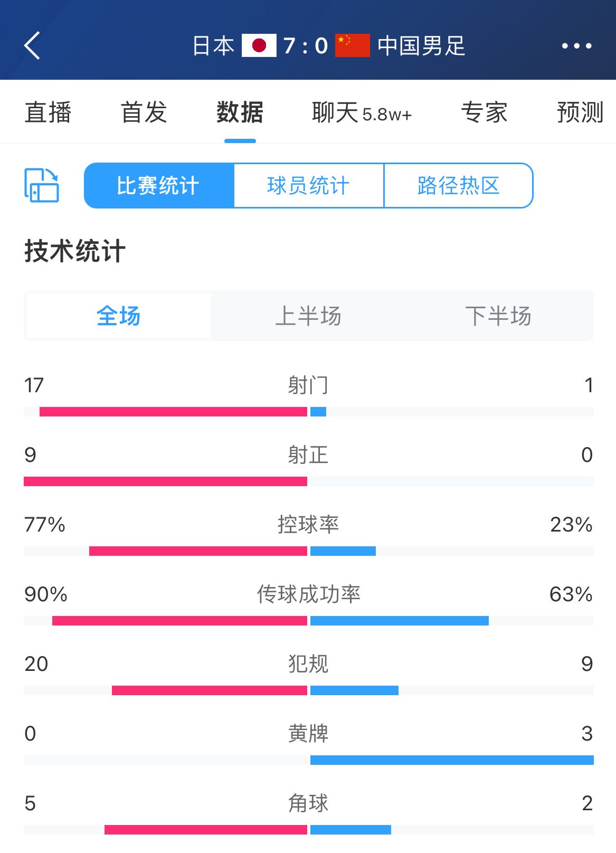
Task: Tap the rotate screen icon
Action: click(x=42, y=185)
